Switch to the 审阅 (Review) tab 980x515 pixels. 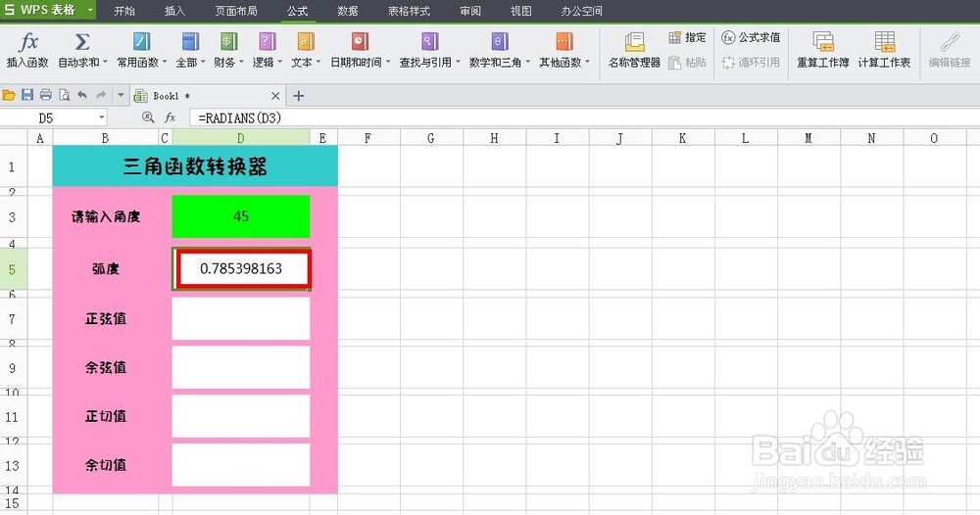click(470, 11)
